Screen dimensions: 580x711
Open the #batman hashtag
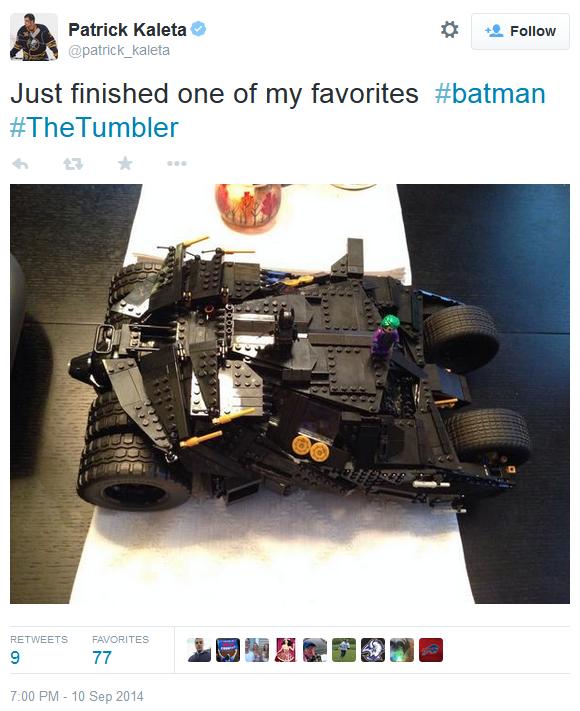pyautogui.click(x=490, y=93)
